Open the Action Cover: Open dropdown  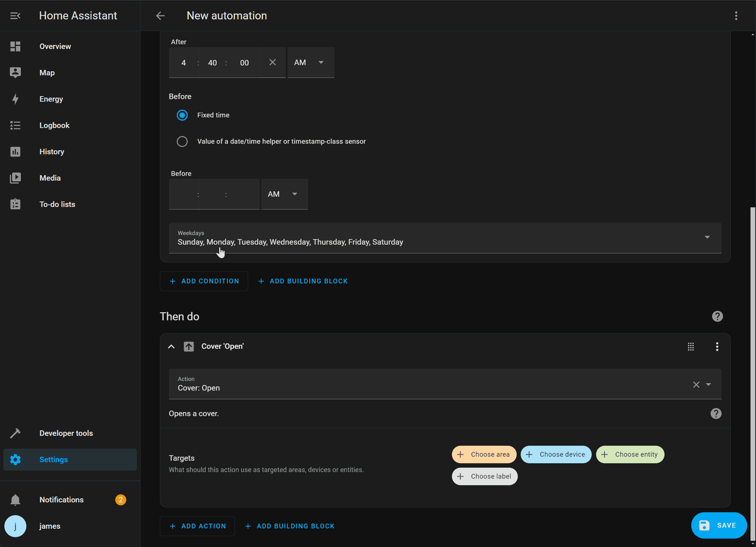(x=708, y=385)
